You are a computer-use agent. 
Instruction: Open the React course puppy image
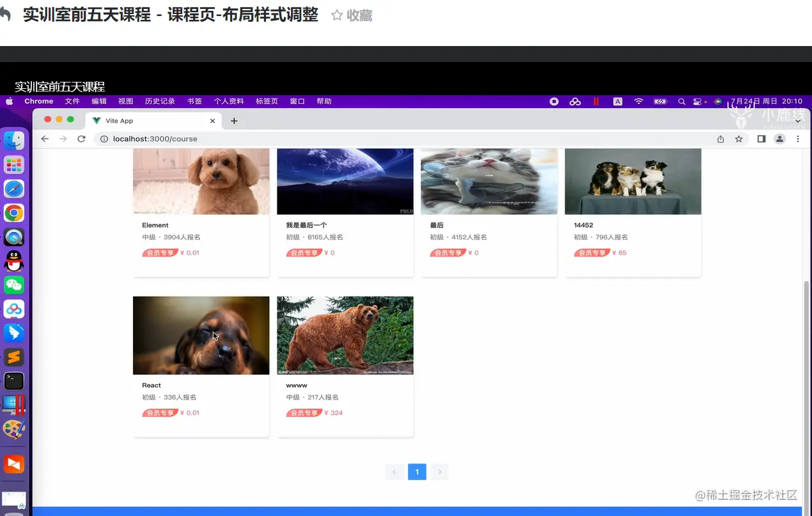tap(201, 335)
